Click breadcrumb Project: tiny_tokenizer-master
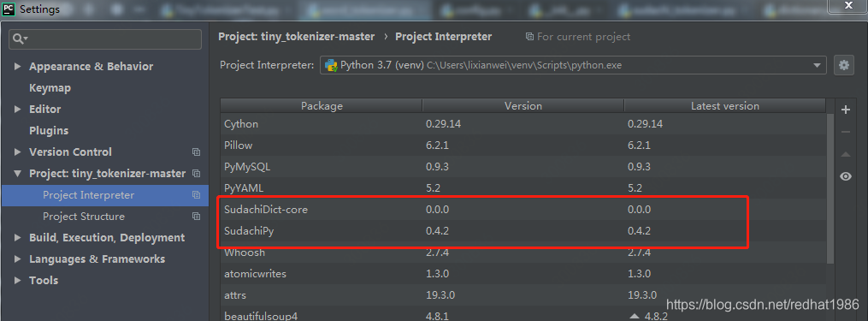Viewport: 868px width, 321px height. [x=297, y=37]
